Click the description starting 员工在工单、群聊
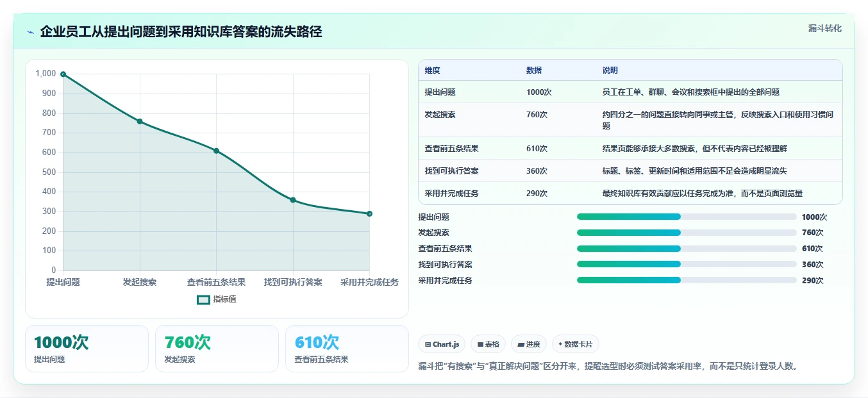Screen dimensions: 868x398 point(691,92)
